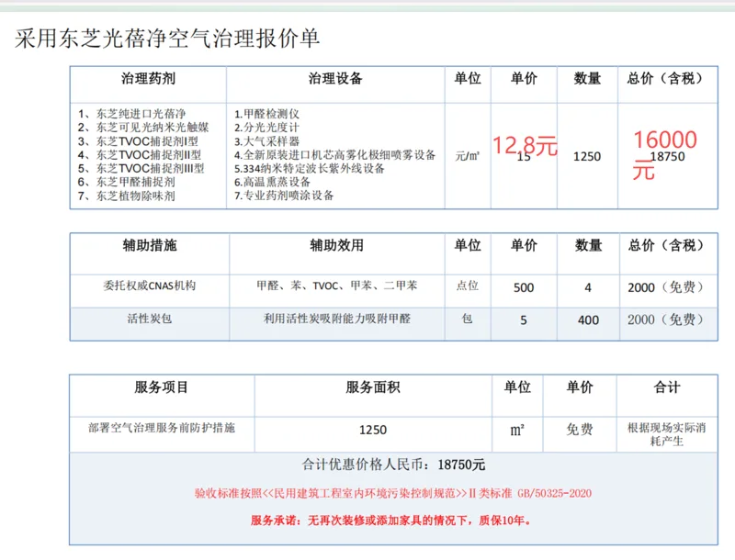The image size is (735, 560).
Task: Click 2000（免费） in the CNAS row
Action: tap(666, 287)
